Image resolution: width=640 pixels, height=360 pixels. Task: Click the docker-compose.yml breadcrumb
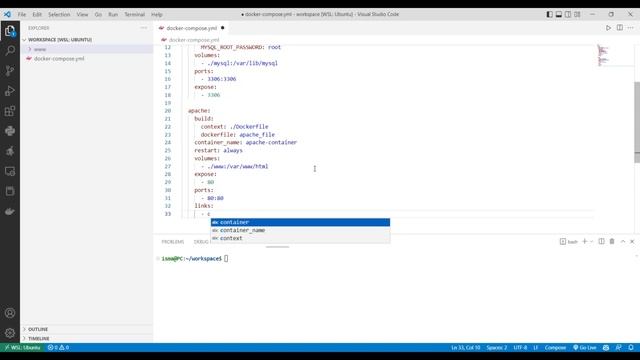(x=194, y=40)
